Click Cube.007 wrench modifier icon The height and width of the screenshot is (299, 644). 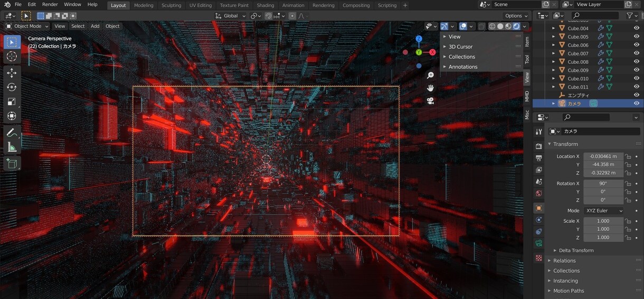click(601, 53)
